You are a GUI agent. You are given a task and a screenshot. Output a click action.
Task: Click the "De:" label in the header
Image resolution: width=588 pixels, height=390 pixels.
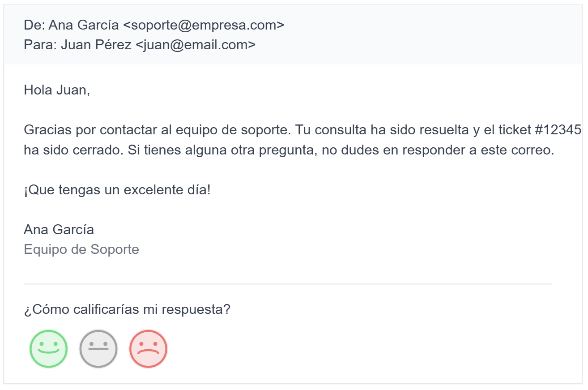point(34,26)
